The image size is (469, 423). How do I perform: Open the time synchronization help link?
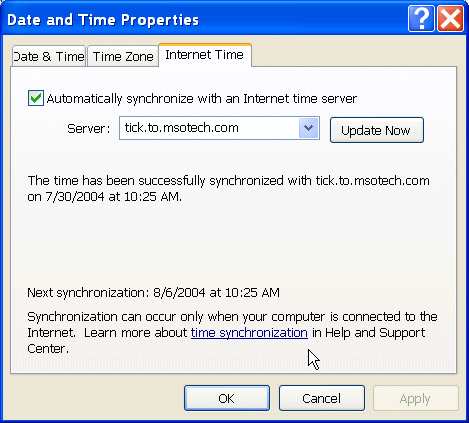click(x=249, y=333)
